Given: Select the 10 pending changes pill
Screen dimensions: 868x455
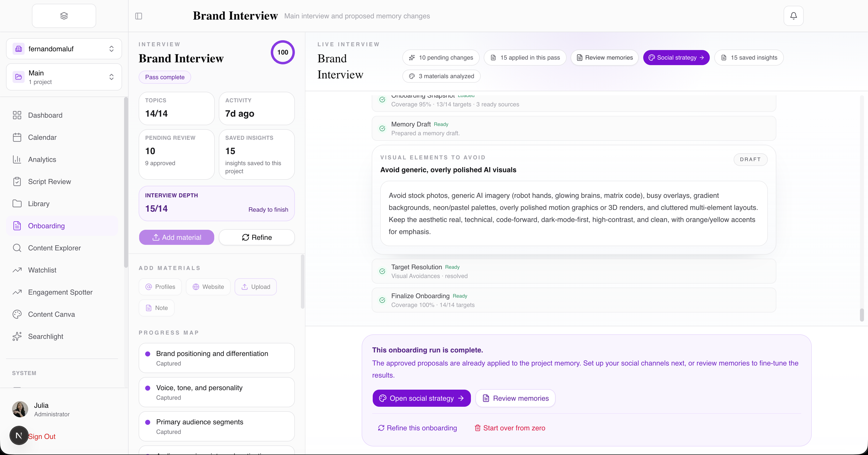Looking at the screenshot, I should (441, 58).
